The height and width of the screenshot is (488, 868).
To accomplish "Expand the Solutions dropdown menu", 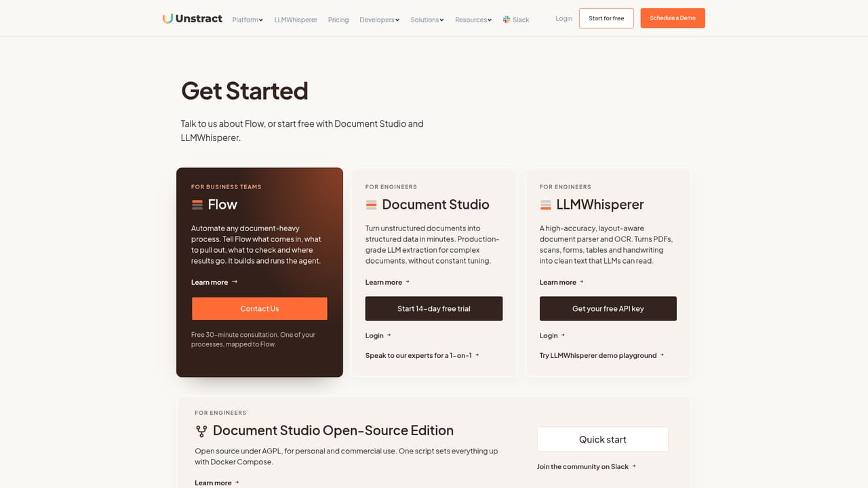I will [427, 20].
